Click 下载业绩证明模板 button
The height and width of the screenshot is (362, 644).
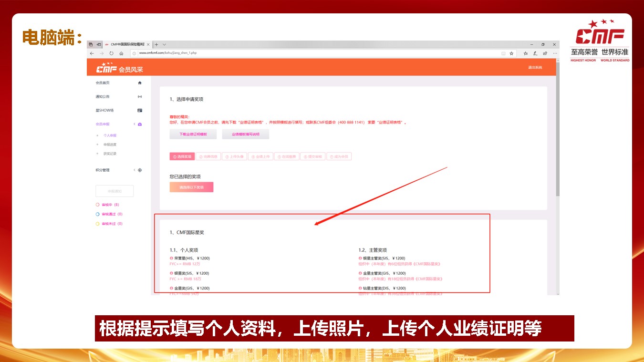193,134
